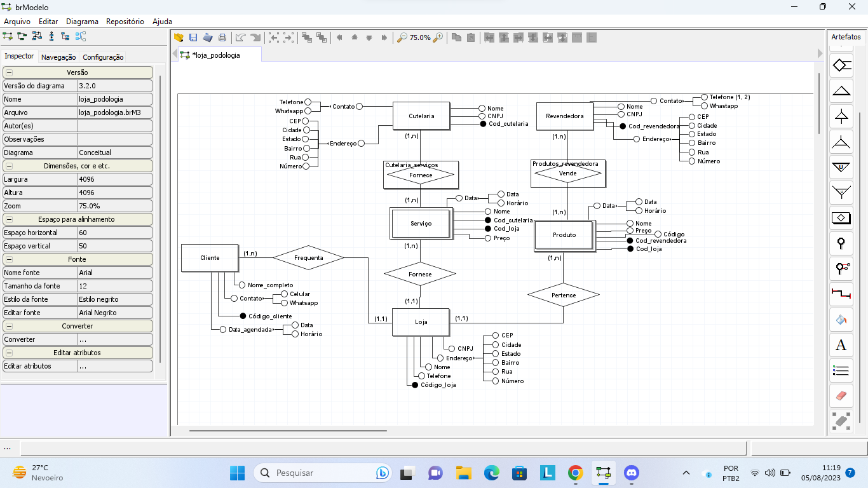
Task: Select the specialization triangle artifact tool
Action: coord(841,90)
